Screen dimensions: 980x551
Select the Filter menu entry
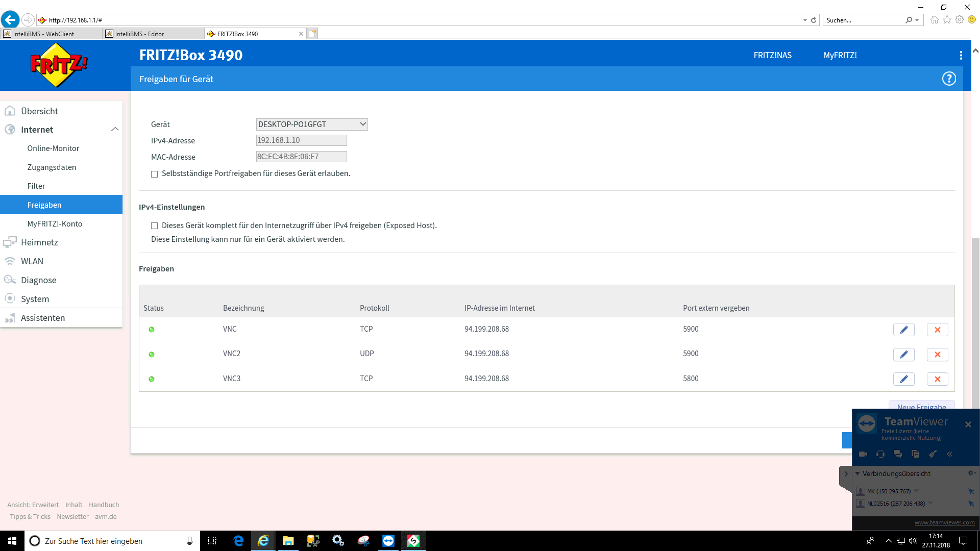[36, 186]
